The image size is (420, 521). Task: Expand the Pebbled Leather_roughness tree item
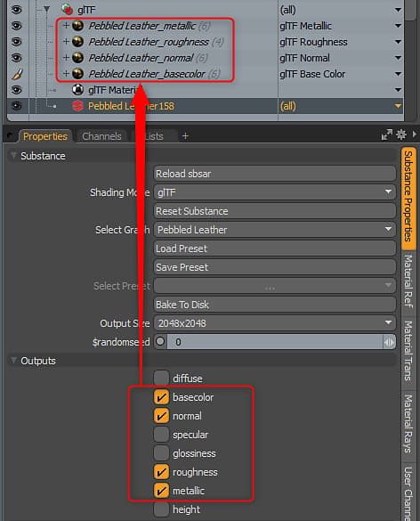click(66, 42)
